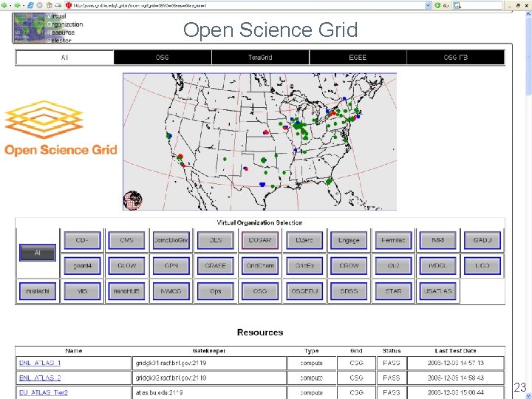Click the greyed-out stop loading icon
This screenshot has width=532, height=399.
(40, 5)
